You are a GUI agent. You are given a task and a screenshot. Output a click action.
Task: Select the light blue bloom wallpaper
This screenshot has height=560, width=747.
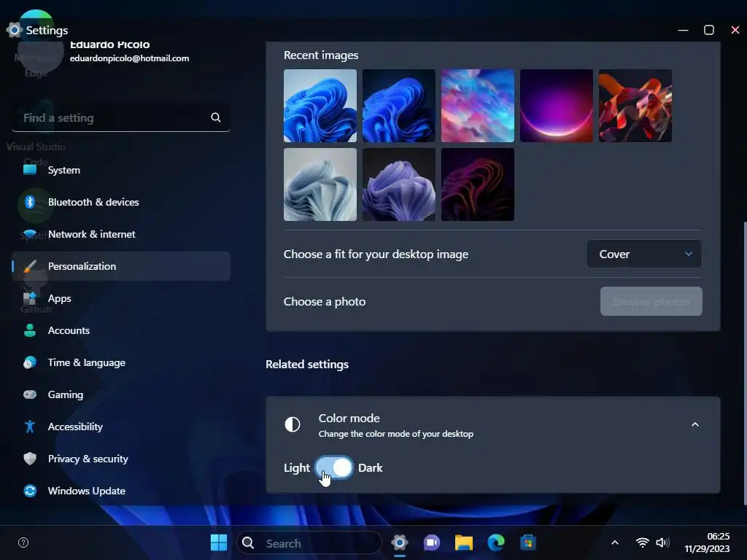320,106
